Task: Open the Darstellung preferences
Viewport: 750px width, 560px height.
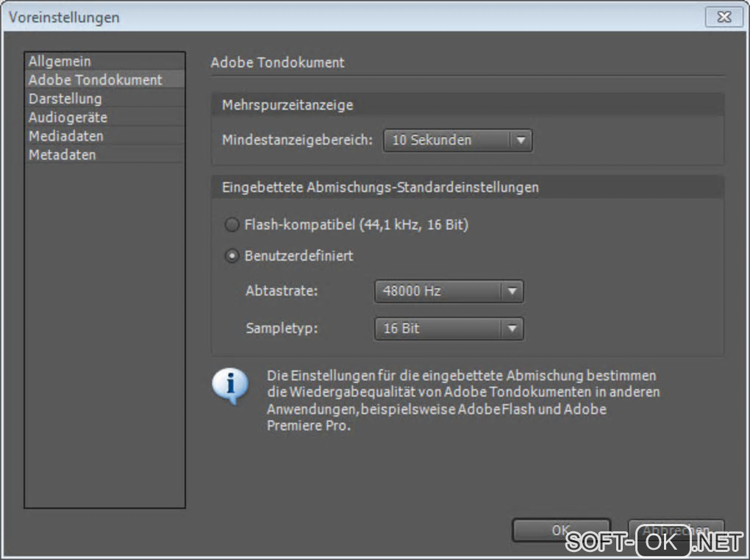Action: click(x=104, y=98)
